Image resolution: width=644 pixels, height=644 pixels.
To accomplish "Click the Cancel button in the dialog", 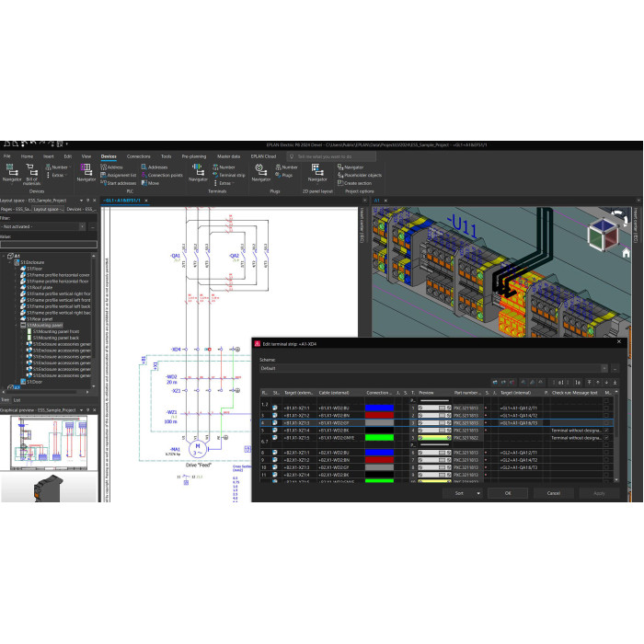I will pyautogui.click(x=553, y=493).
